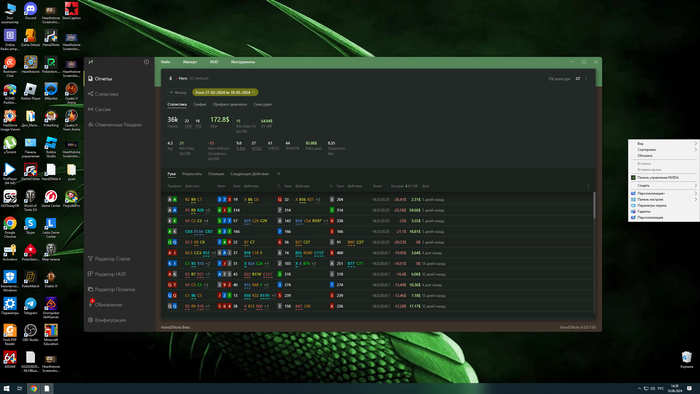
Task: Show hidden system tray icons
Action: pyautogui.click(x=639, y=389)
